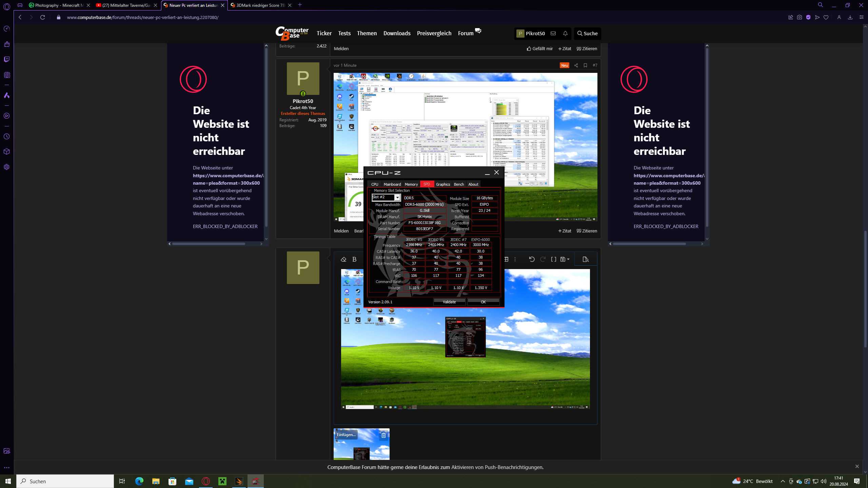Open the forum inbox envelope icon
The image size is (868, 488).
[x=553, y=33]
